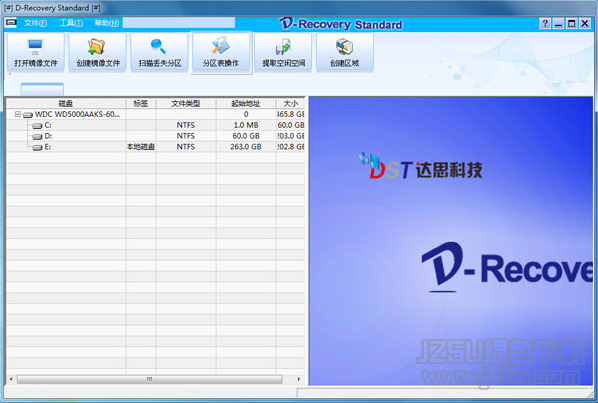
Task: Click the 465.8 GB disk size cell
Action: 291,114
